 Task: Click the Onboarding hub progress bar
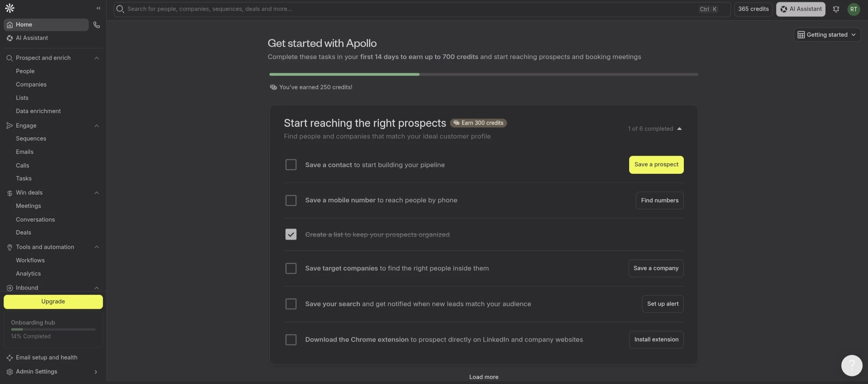click(53, 329)
